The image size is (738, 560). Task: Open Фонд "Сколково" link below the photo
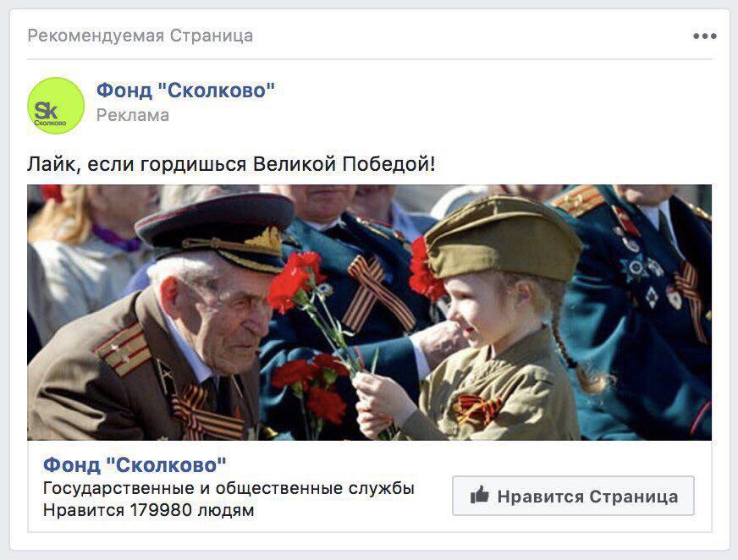135,465
